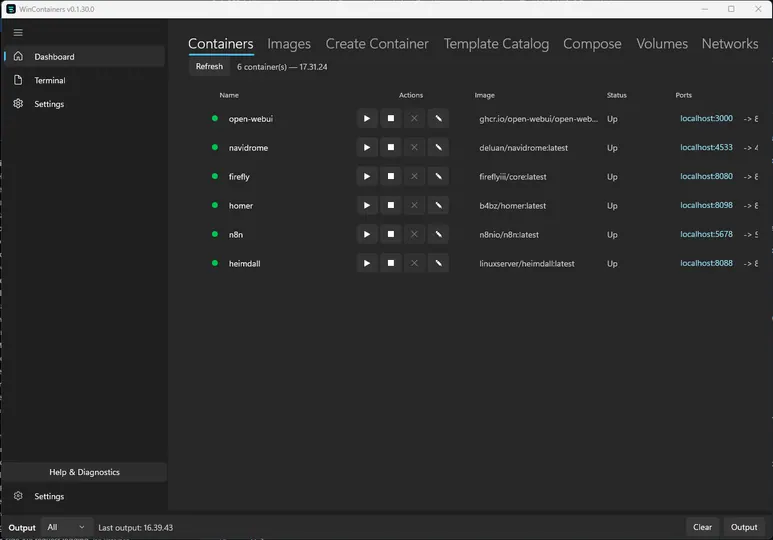The width and height of the screenshot is (773, 540).
Task: Remove the firefly container
Action: tap(414, 177)
